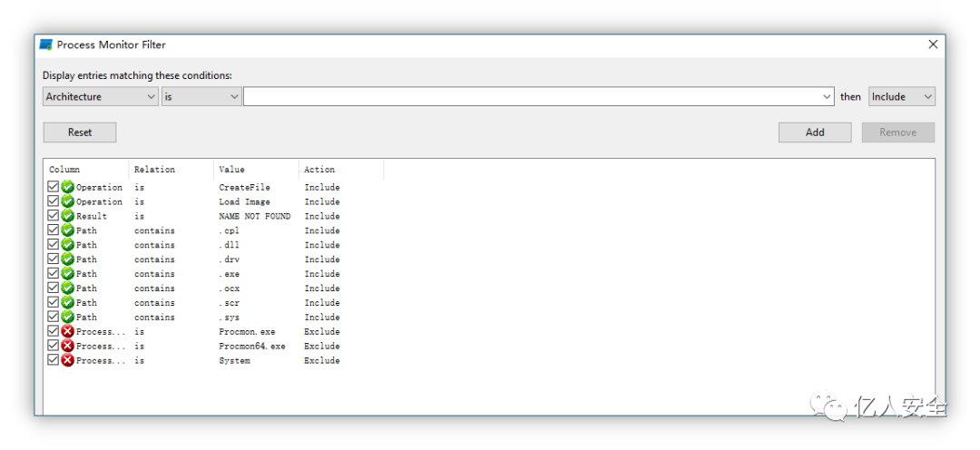Click red exclude icon for Procmon64.exe
980x450 pixels.
(67, 346)
